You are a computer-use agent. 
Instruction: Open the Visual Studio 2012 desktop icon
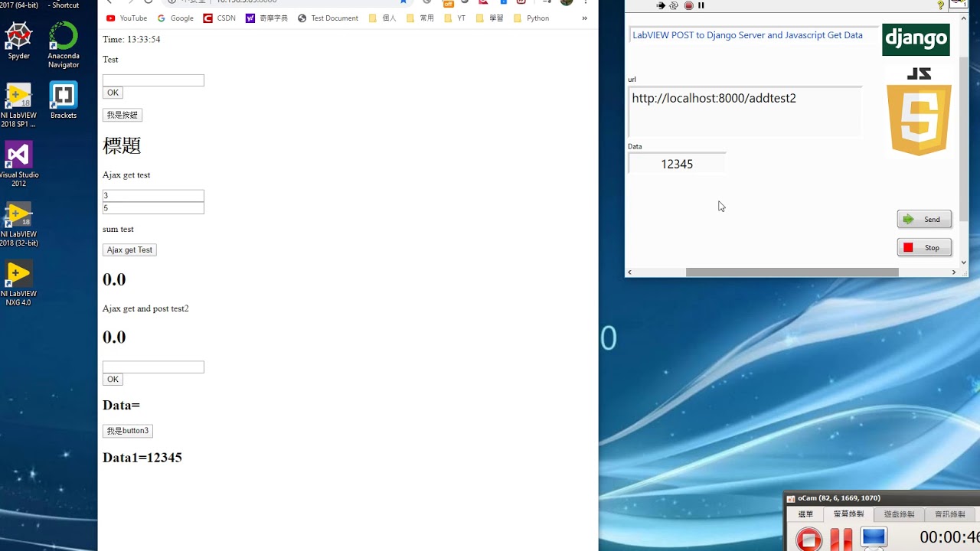point(18,164)
